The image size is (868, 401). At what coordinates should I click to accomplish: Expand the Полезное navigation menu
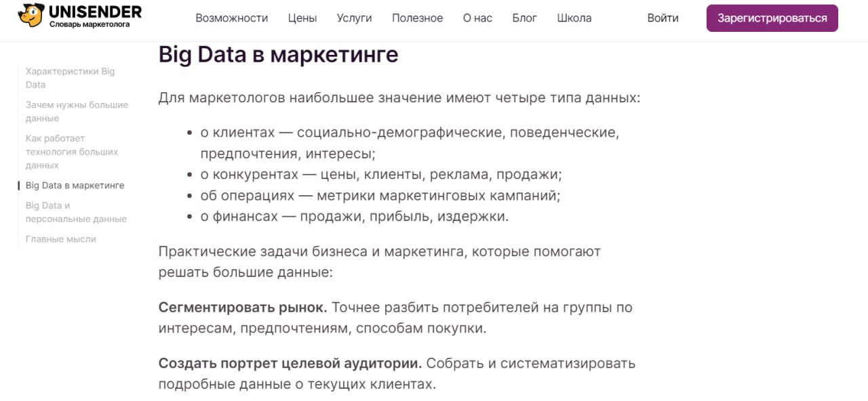click(418, 18)
